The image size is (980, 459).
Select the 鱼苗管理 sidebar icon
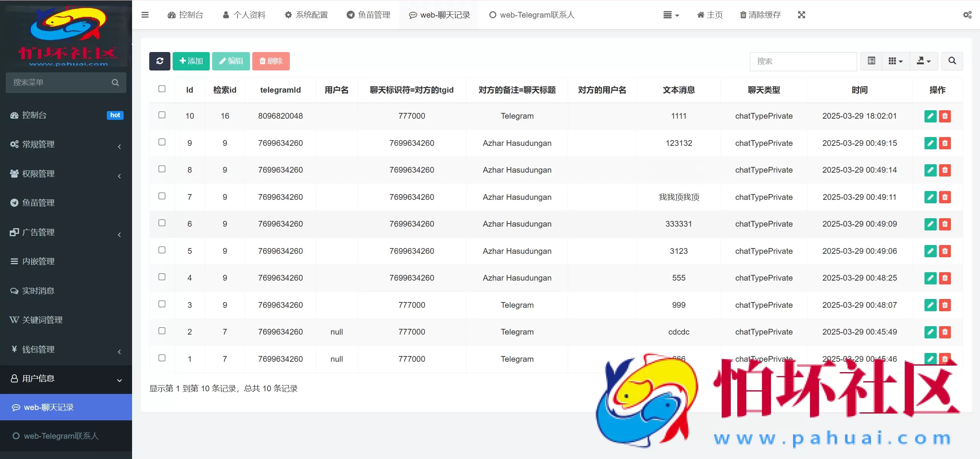click(x=14, y=203)
